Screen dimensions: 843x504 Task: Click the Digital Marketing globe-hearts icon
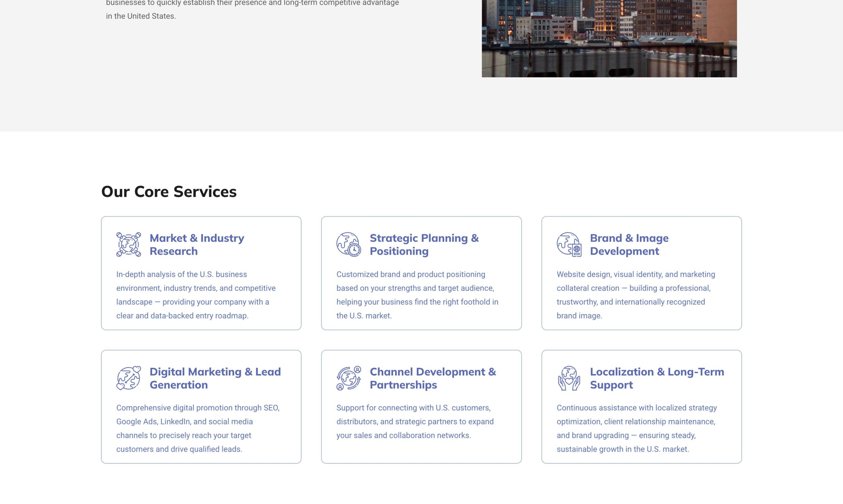pyautogui.click(x=128, y=378)
